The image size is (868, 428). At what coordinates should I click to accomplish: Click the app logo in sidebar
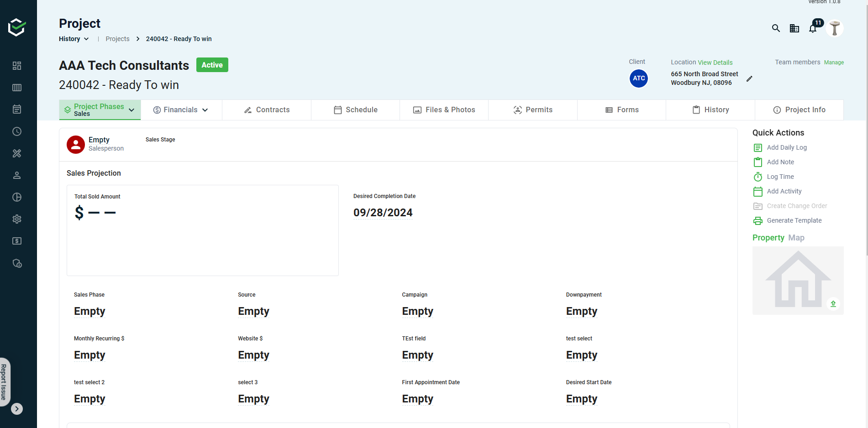coord(17,27)
